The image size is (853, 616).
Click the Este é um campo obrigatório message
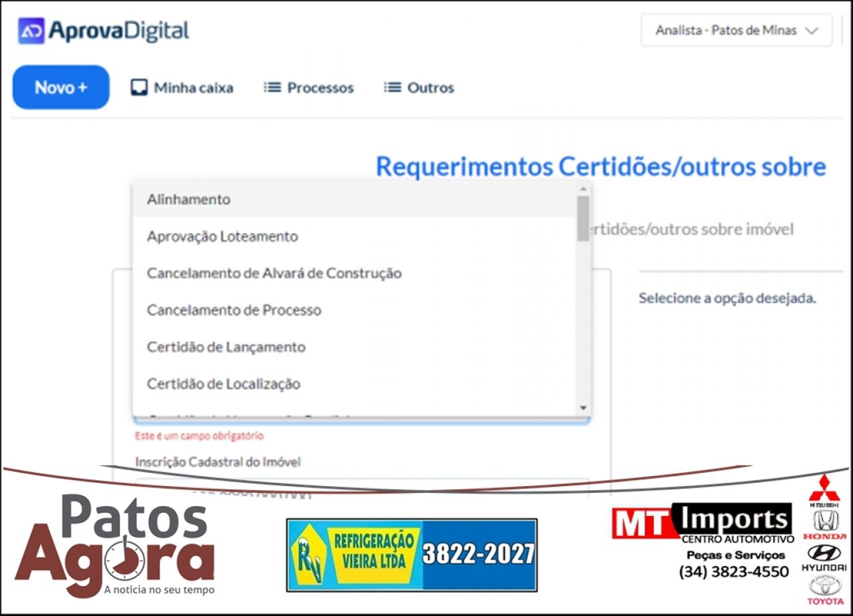(199, 436)
